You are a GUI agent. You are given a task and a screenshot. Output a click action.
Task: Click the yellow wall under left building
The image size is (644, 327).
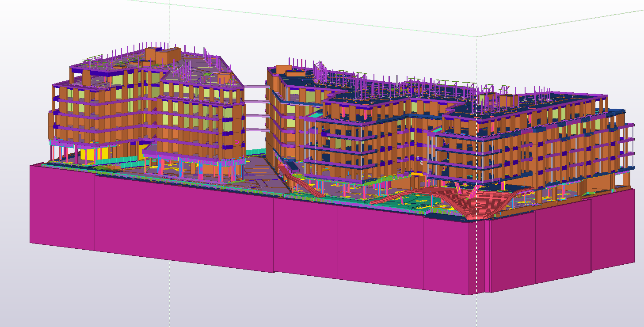click(x=91, y=154)
